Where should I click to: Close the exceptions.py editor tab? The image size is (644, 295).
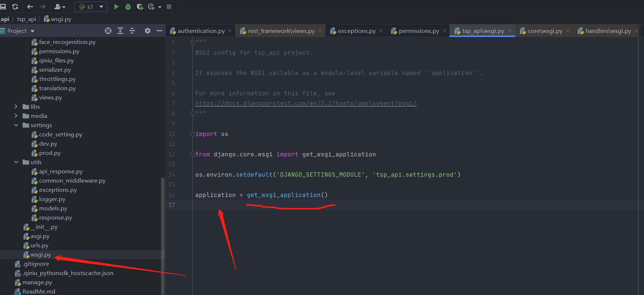[381, 31]
